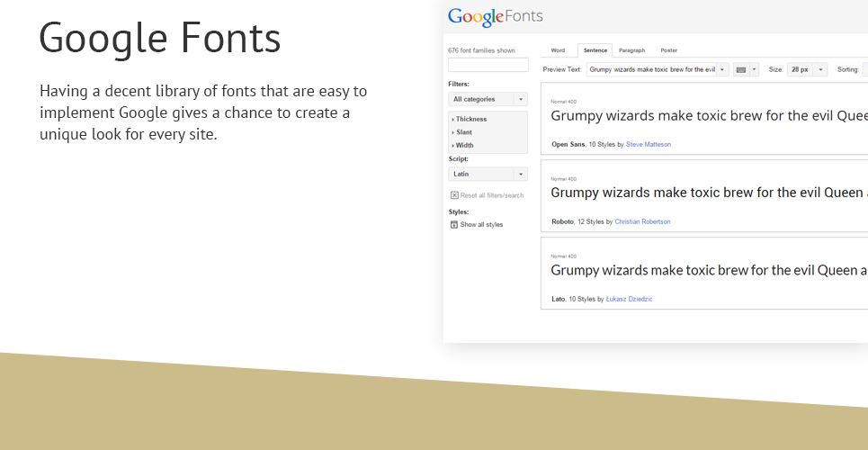
Task: Click the keyboard icon button
Action: point(740,70)
